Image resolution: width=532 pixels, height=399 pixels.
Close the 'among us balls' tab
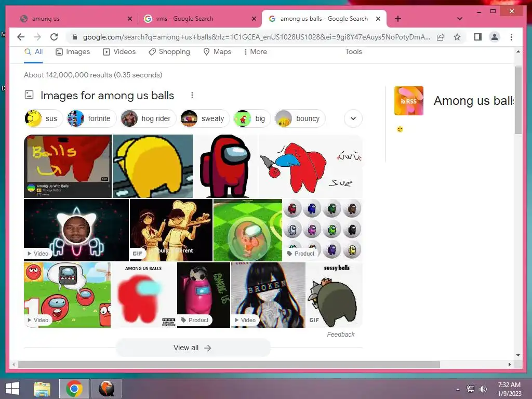378,19
